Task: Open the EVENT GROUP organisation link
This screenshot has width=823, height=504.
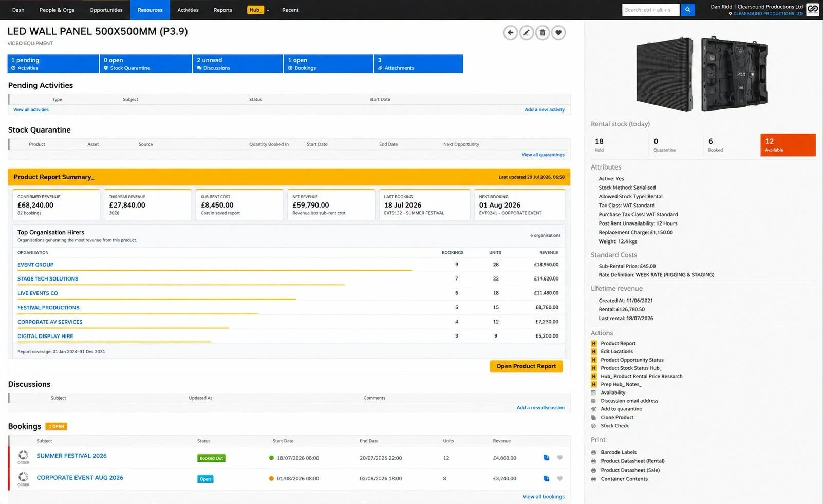Action: pyautogui.click(x=35, y=265)
